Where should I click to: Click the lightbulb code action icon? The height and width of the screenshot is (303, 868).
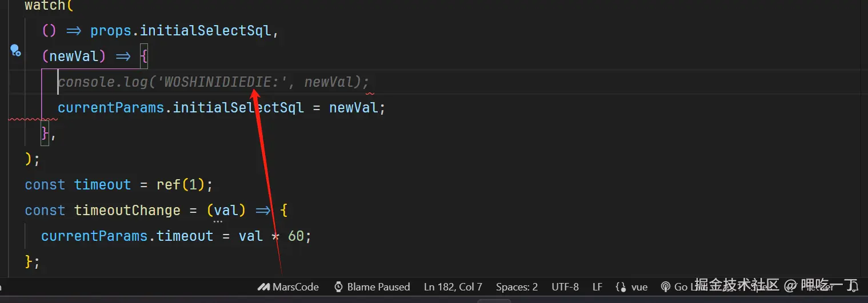(15, 50)
